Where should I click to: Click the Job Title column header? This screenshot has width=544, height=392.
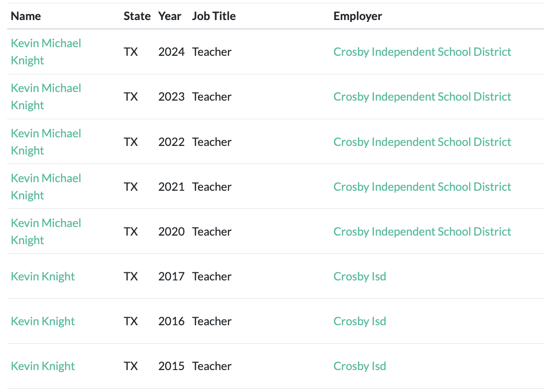coord(214,16)
